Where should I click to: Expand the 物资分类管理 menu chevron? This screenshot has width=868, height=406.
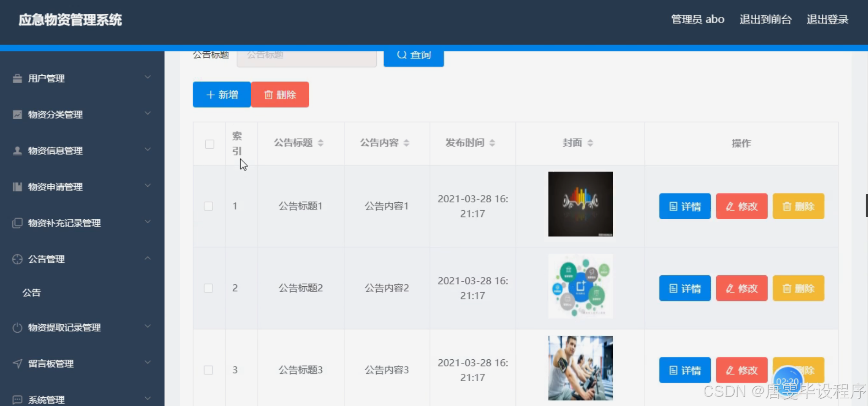(x=148, y=113)
